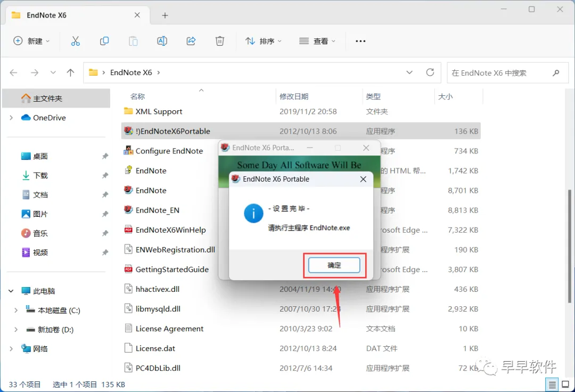Open the View (查看) dropdown

[317, 41]
